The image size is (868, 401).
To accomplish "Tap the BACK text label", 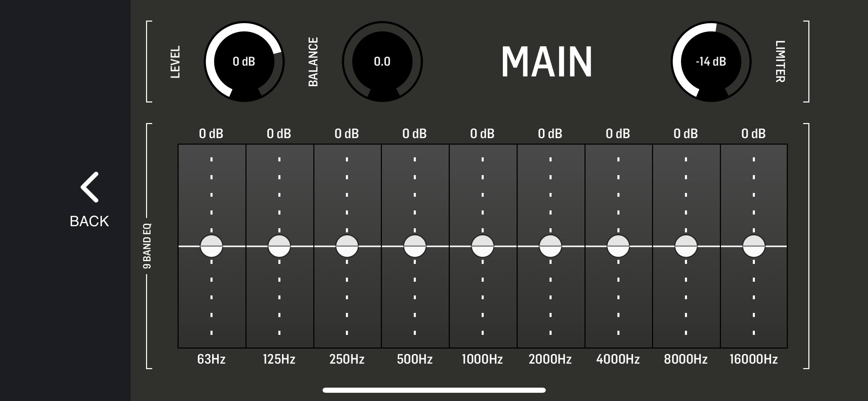I will [89, 221].
